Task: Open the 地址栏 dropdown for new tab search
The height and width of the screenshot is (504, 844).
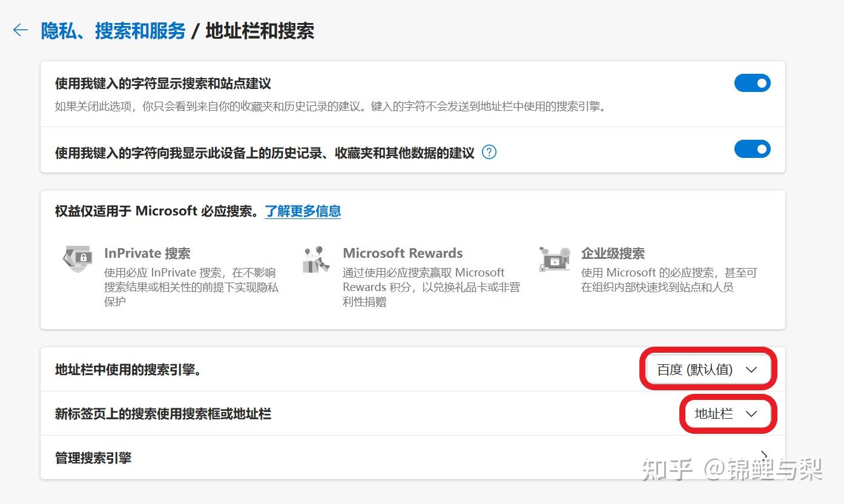Action: (728, 414)
